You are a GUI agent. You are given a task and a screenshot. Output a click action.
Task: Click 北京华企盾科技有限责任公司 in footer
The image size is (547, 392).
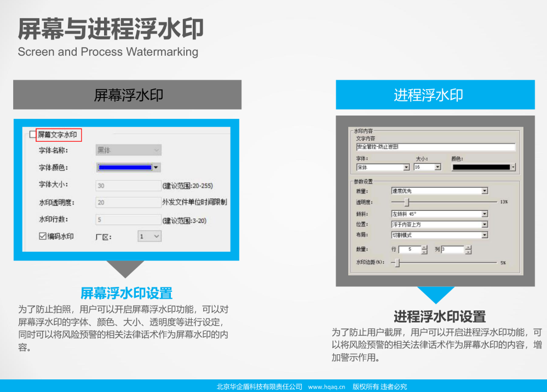pos(260,387)
